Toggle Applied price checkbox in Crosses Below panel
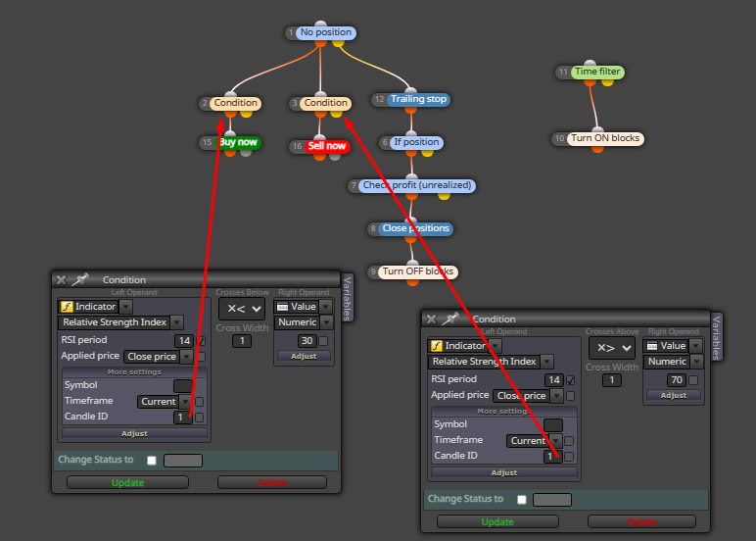This screenshot has height=541, width=756. 201,357
